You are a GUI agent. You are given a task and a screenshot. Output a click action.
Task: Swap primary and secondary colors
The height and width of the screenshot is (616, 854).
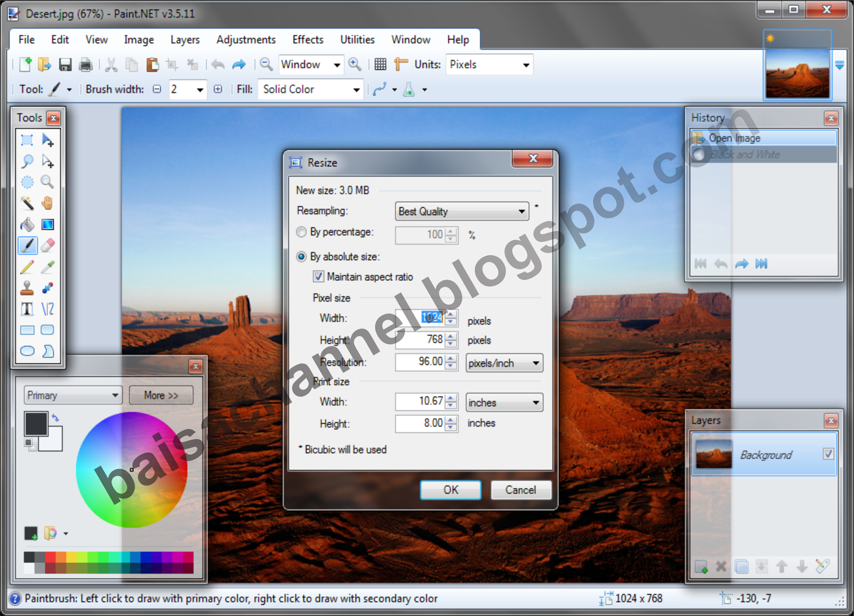(56, 418)
